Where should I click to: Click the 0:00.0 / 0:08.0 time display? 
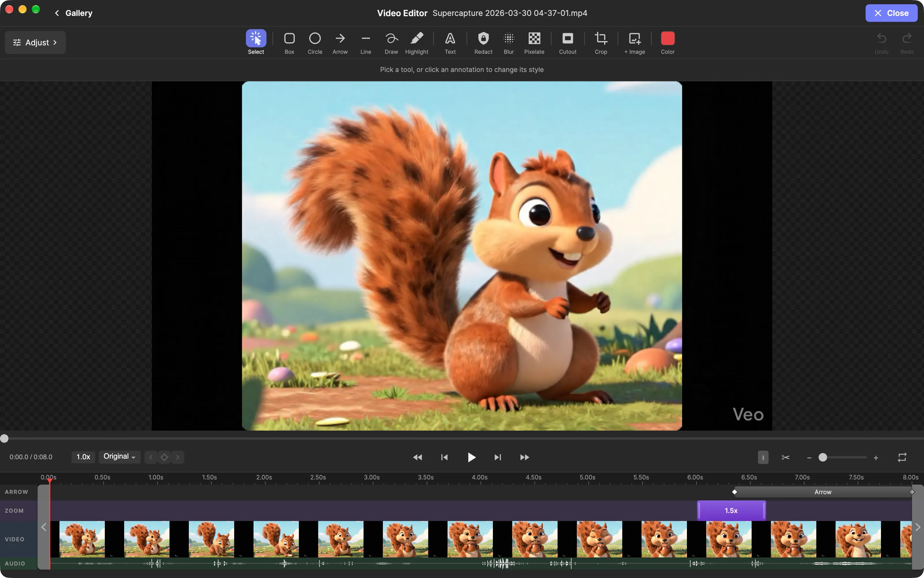(x=31, y=457)
